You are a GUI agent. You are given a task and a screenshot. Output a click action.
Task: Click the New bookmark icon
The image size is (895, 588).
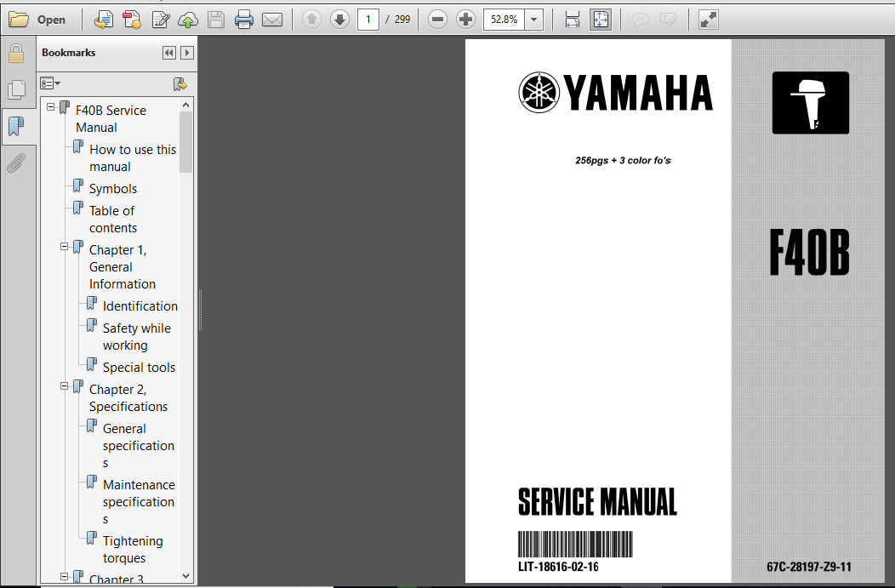180,84
